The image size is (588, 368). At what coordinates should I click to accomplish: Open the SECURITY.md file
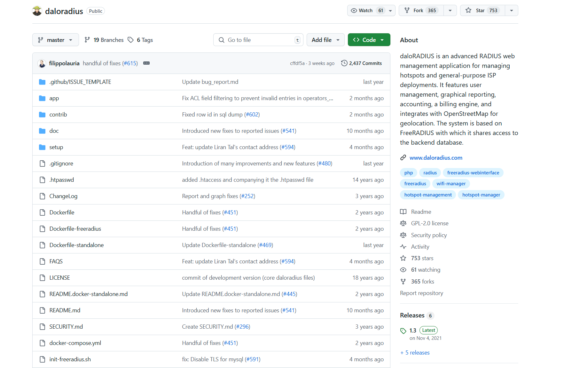point(66,327)
